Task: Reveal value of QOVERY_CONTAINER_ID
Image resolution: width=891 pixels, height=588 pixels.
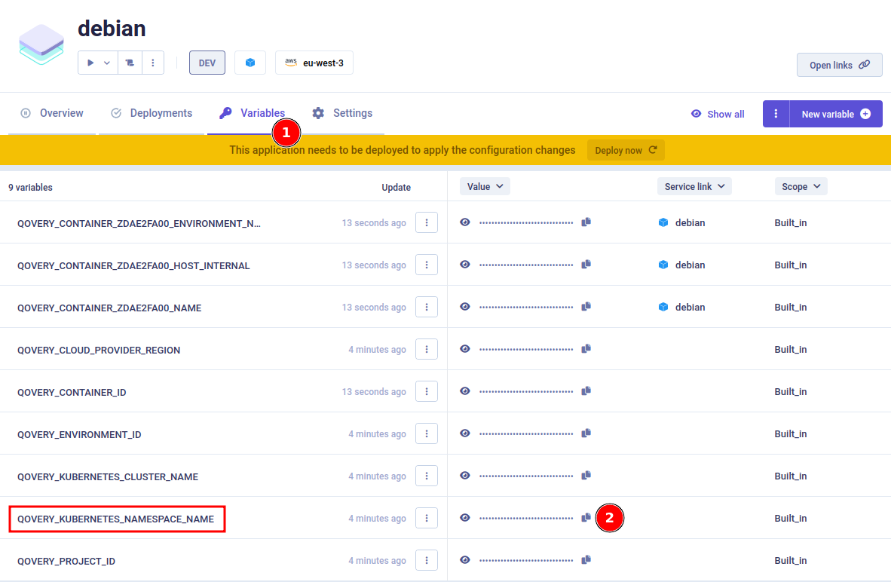Action: 465,390
